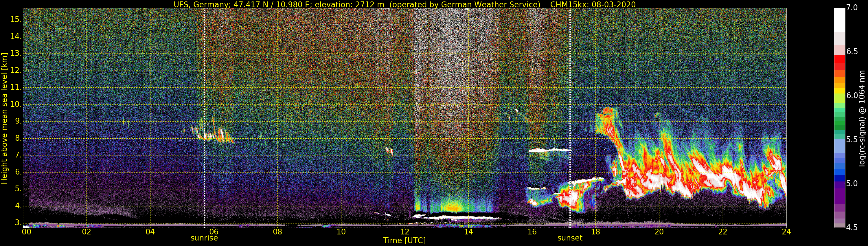This screenshot has height=246, width=868.
Task: Click the height tick '13.'
Action: (x=16, y=54)
